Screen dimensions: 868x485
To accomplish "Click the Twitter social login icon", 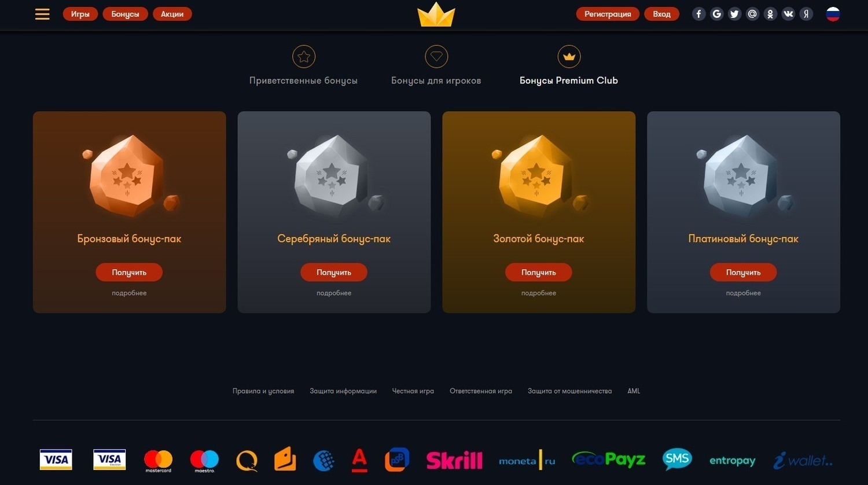I will pyautogui.click(x=734, y=14).
